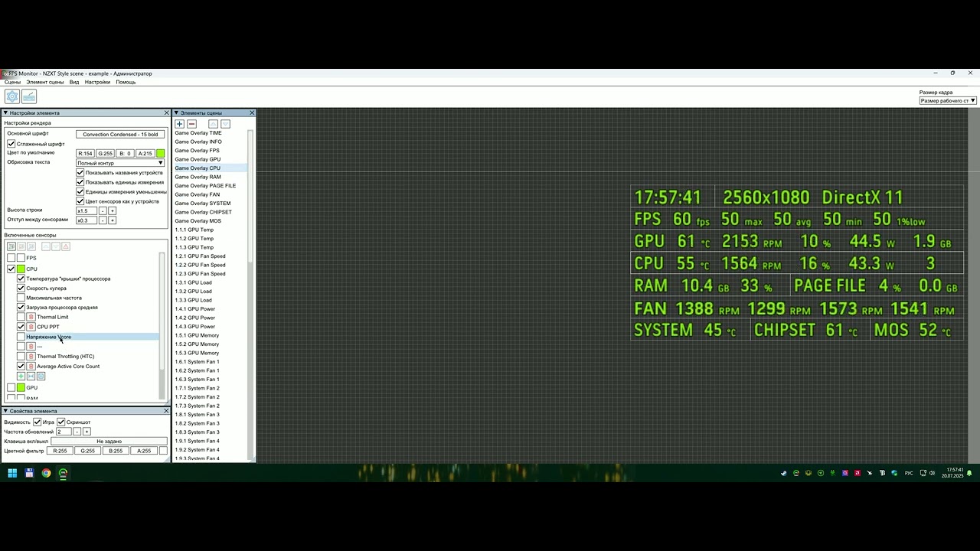Delete the Thermal Limit sensor trash icon
This screenshot has width=980, height=551.
pyautogui.click(x=31, y=317)
